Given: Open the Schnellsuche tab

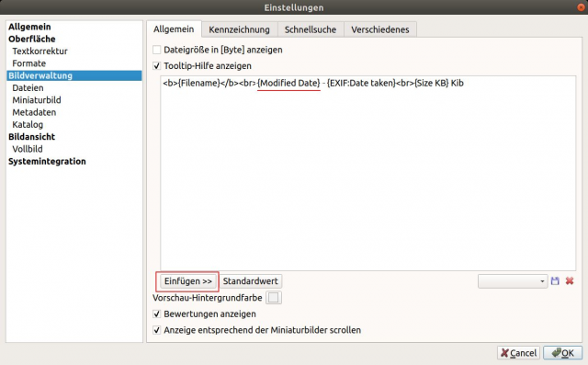Looking at the screenshot, I should click(x=311, y=29).
